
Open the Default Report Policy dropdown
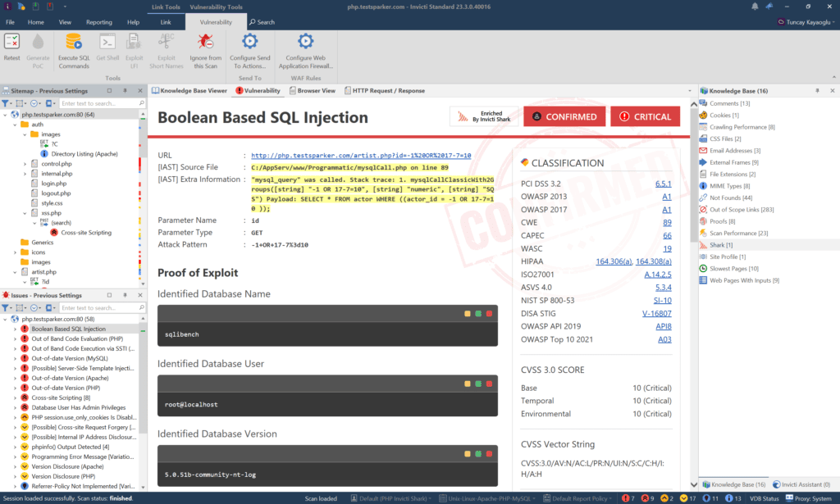[577, 498]
